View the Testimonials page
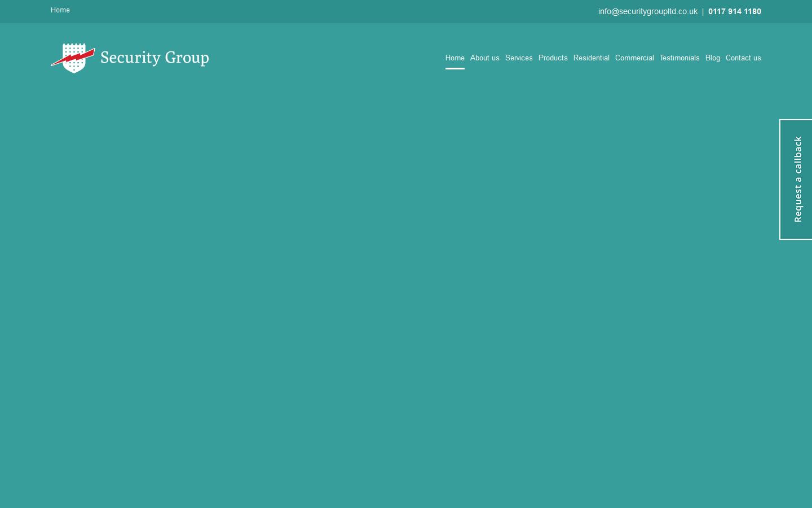812x508 pixels. tap(679, 58)
